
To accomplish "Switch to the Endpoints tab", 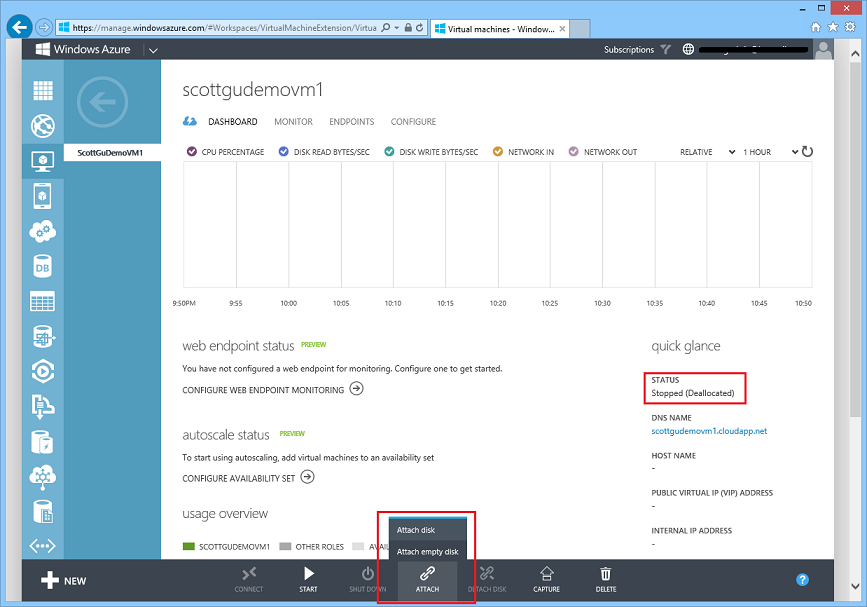I will pyautogui.click(x=352, y=122).
